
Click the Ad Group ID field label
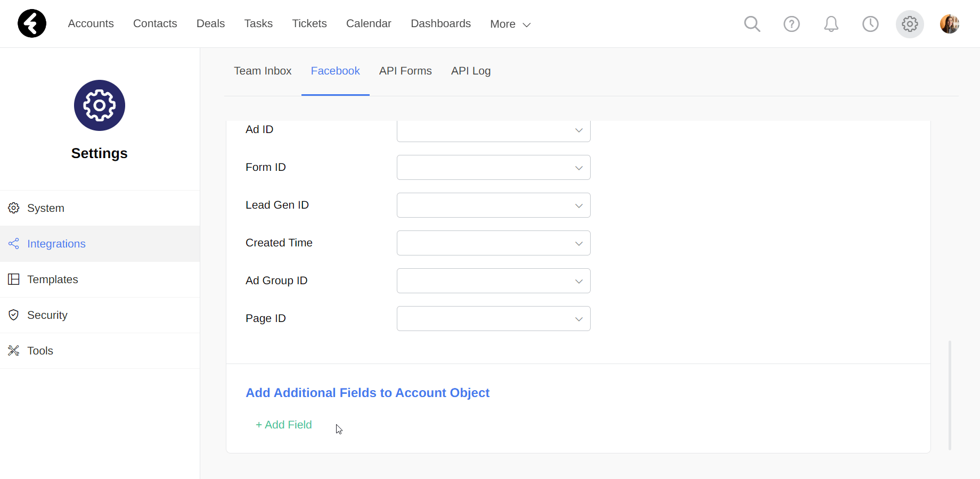[x=276, y=280]
